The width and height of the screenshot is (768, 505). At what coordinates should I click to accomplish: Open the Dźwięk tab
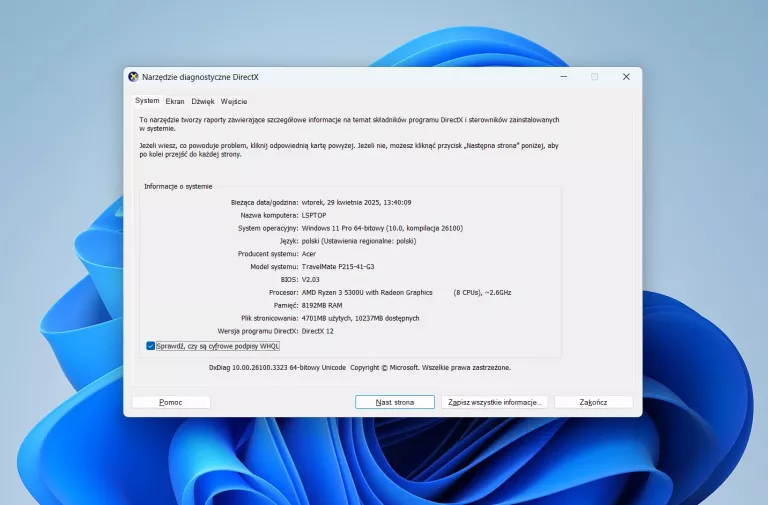tap(203, 101)
